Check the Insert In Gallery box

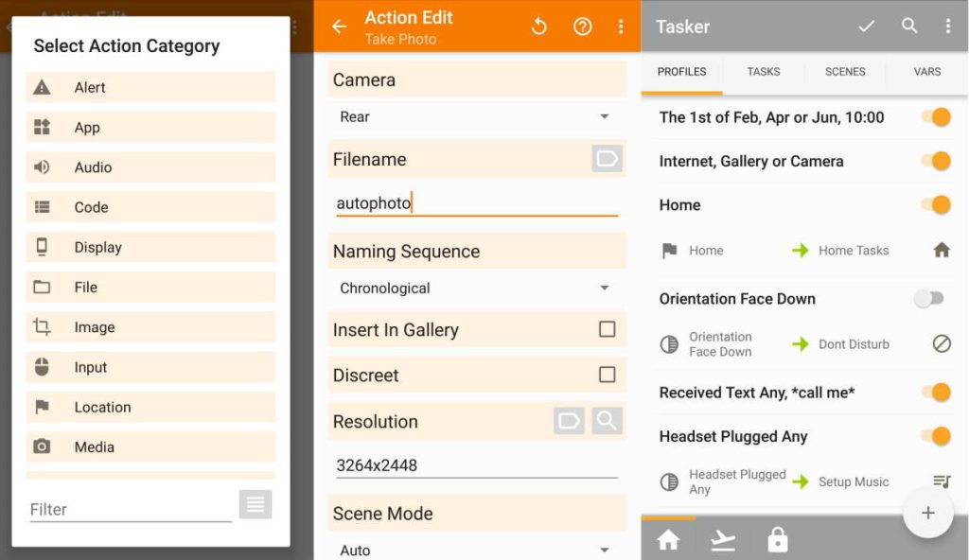coord(607,329)
